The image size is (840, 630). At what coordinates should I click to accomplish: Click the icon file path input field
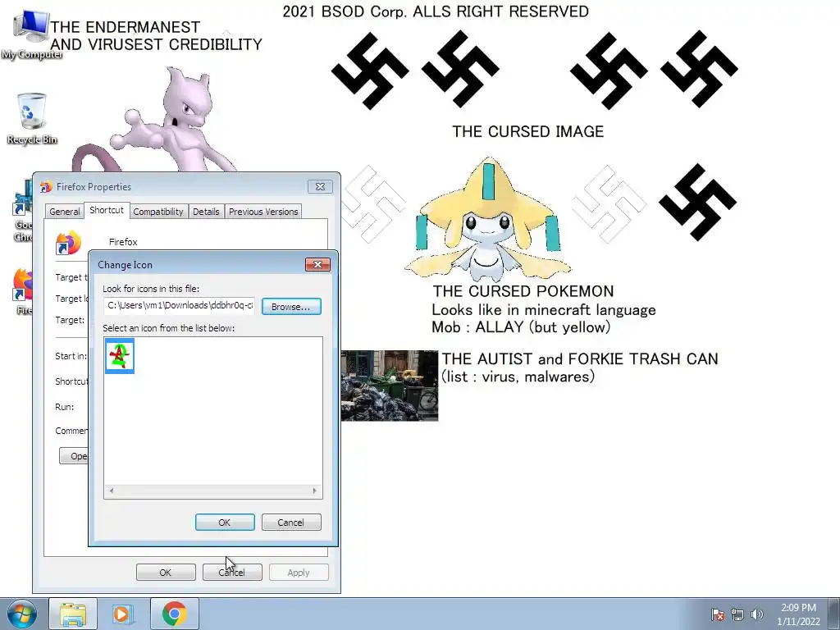click(x=180, y=306)
